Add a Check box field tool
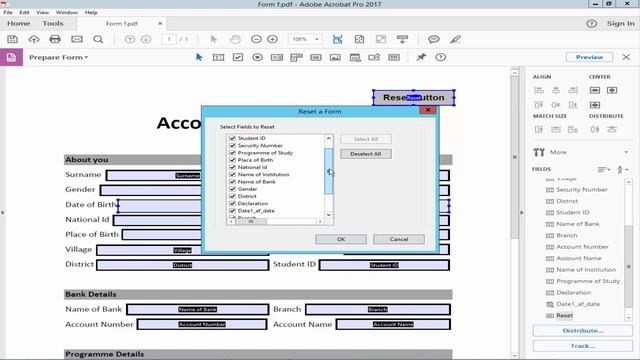The height and width of the screenshot is (360, 640). click(238, 58)
